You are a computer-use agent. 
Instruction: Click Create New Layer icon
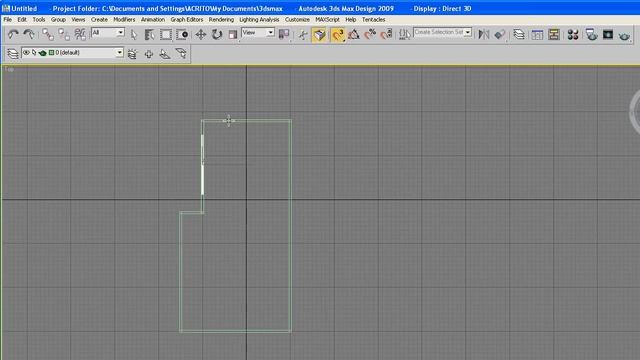click(x=132, y=53)
